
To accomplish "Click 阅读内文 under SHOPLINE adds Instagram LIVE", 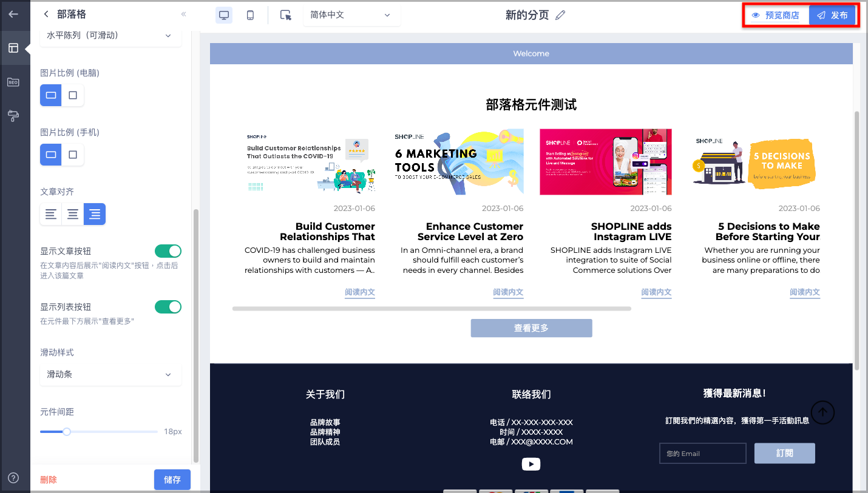I will (x=656, y=292).
